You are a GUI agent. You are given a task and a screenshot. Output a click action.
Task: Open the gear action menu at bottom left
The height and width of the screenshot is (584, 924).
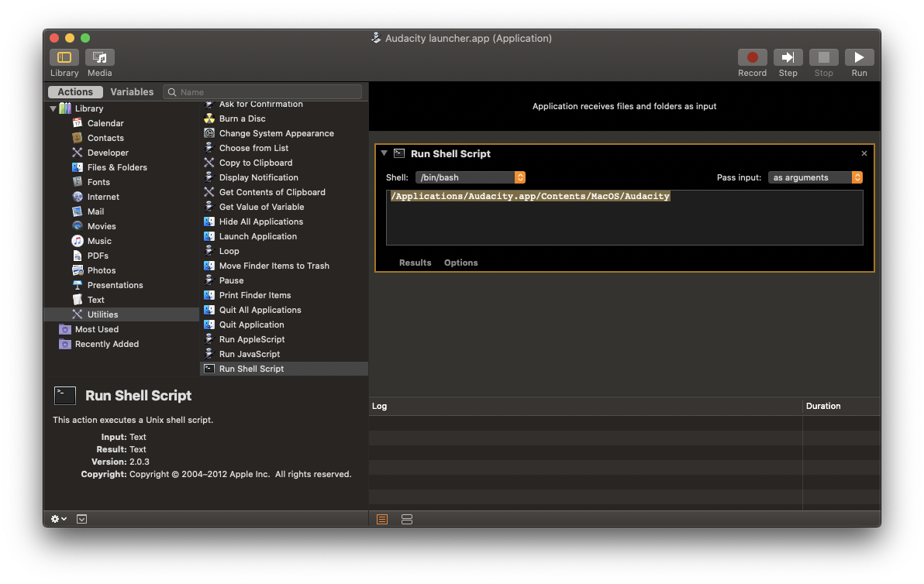(x=58, y=519)
